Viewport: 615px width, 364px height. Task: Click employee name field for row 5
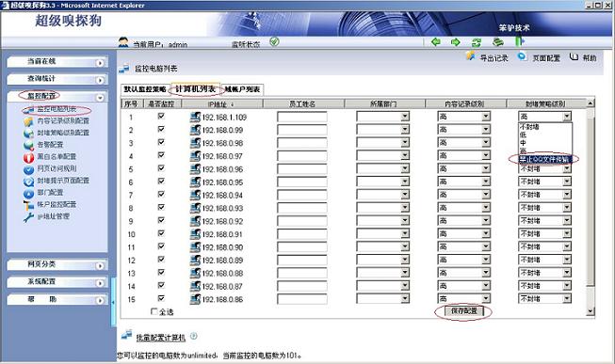click(302, 169)
